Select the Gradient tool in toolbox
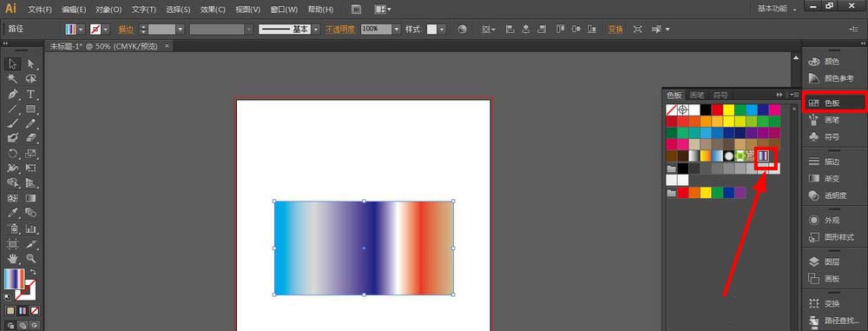The image size is (868, 331). (31, 197)
